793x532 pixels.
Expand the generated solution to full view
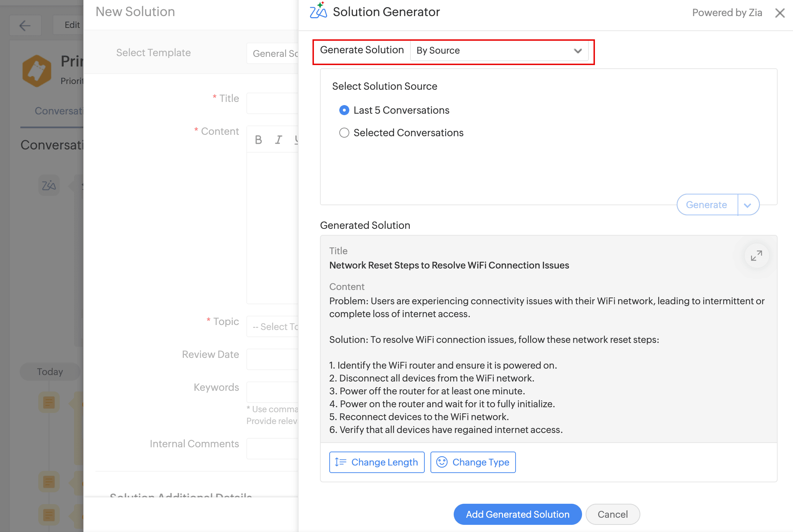pyautogui.click(x=756, y=256)
